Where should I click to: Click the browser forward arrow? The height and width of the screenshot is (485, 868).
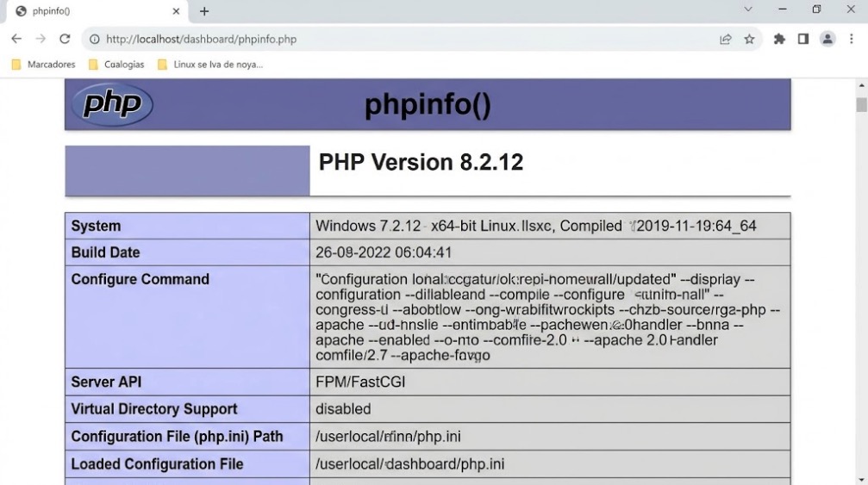[x=41, y=39]
